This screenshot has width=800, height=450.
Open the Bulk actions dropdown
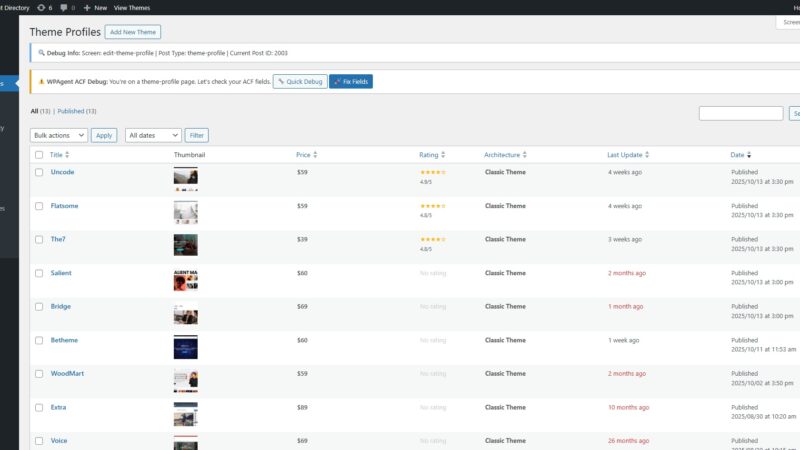59,135
